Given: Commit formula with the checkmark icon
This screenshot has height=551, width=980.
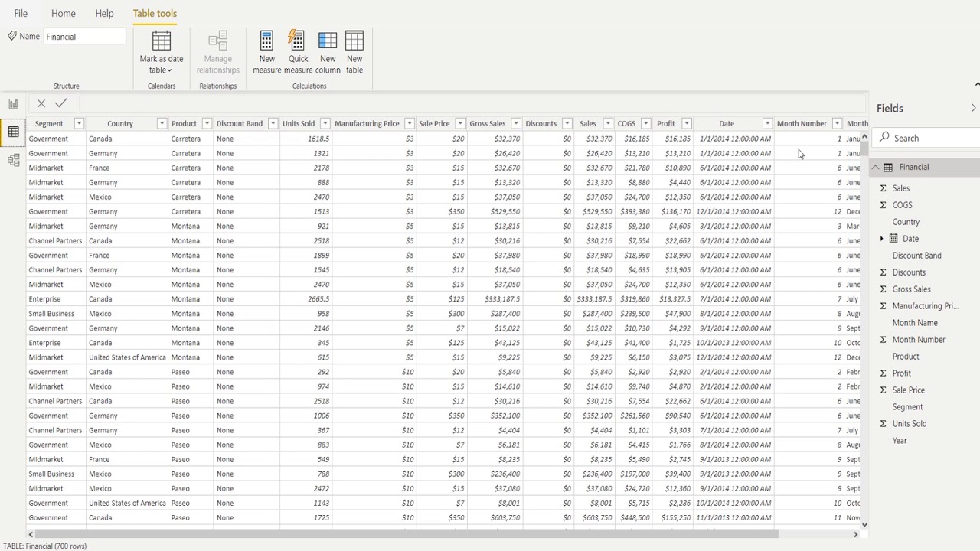Looking at the screenshot, I should tap(60, 103).
